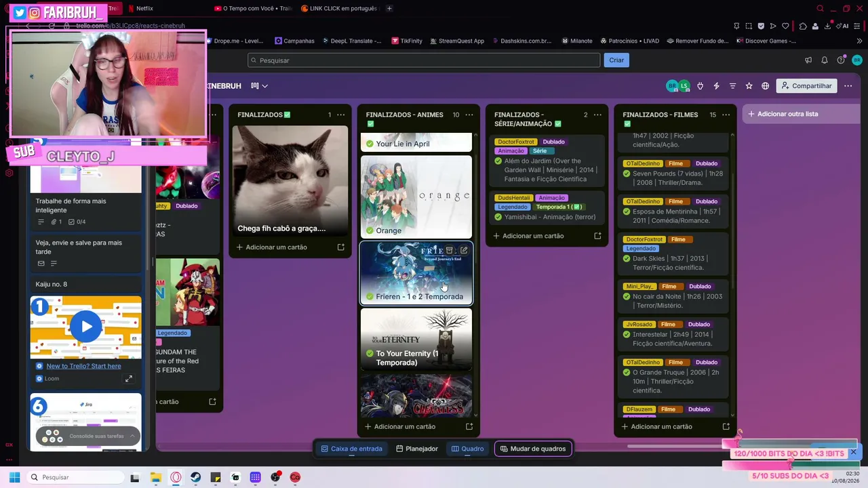Switch to the Quadro tab

tap(468, 449)
